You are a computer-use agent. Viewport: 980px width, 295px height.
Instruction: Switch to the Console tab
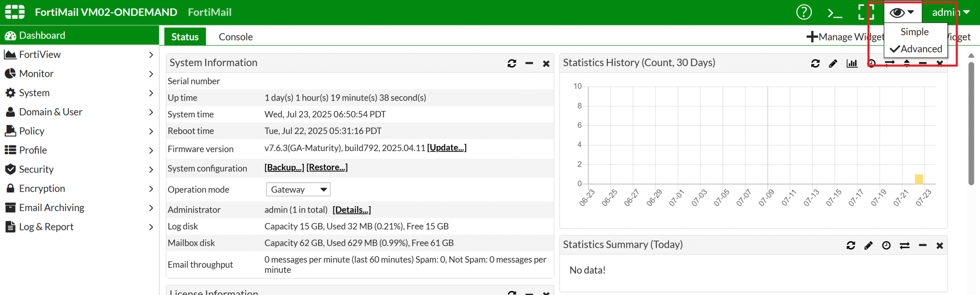tap(235, 37)
